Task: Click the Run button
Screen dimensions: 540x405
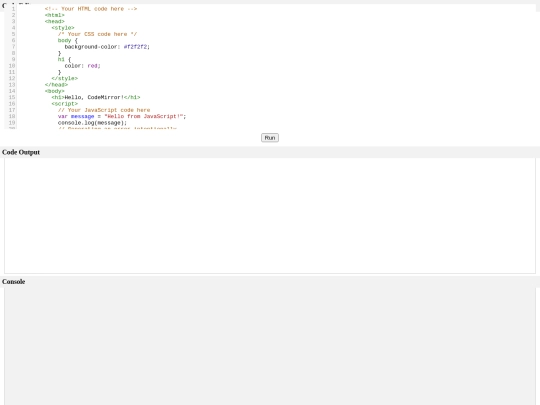Action: coord(270,138)
